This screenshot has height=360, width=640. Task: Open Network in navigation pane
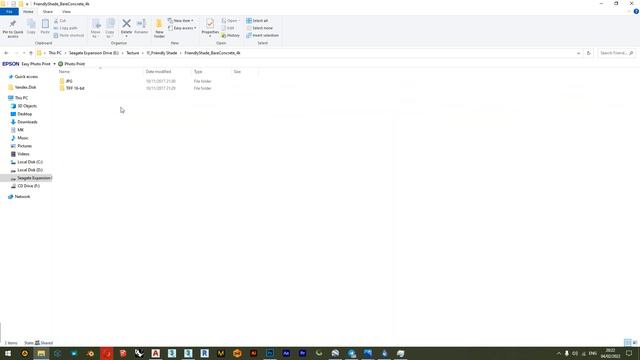pyautogui.click(x=22, y=197)
